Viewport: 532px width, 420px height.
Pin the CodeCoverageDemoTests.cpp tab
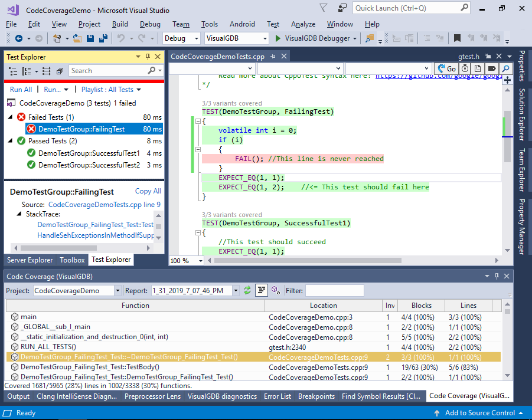click(x=273, y=57)
